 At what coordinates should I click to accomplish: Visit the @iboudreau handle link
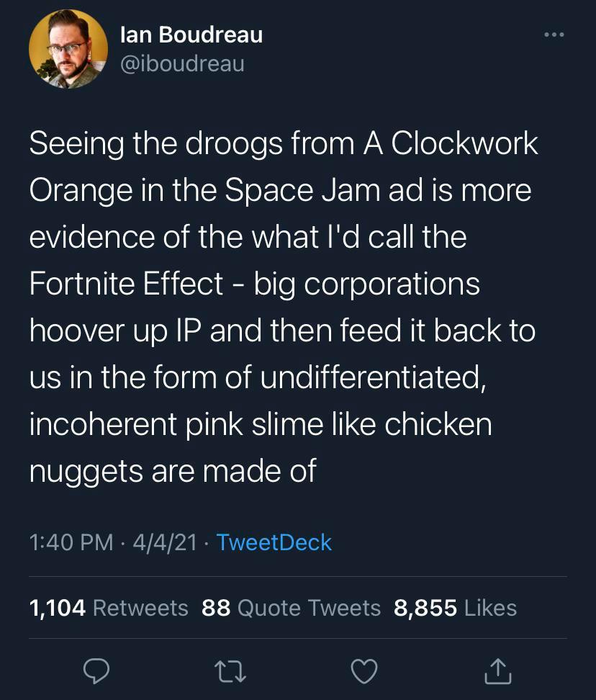pyautogui.click(x=180, y=64)
